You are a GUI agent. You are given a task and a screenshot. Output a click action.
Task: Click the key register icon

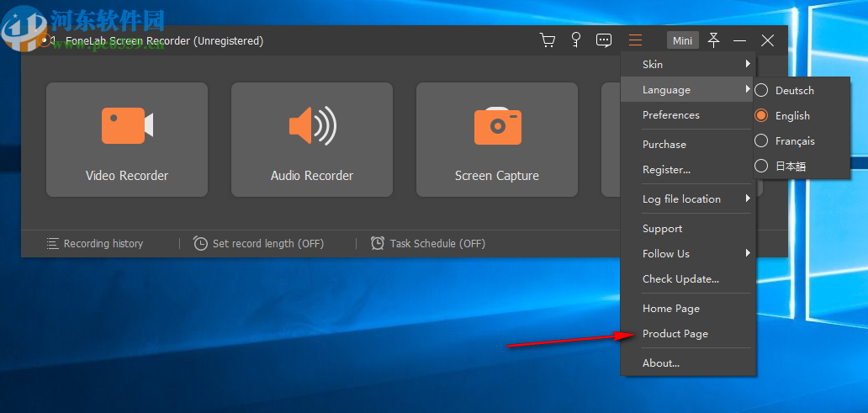point(575,40)
